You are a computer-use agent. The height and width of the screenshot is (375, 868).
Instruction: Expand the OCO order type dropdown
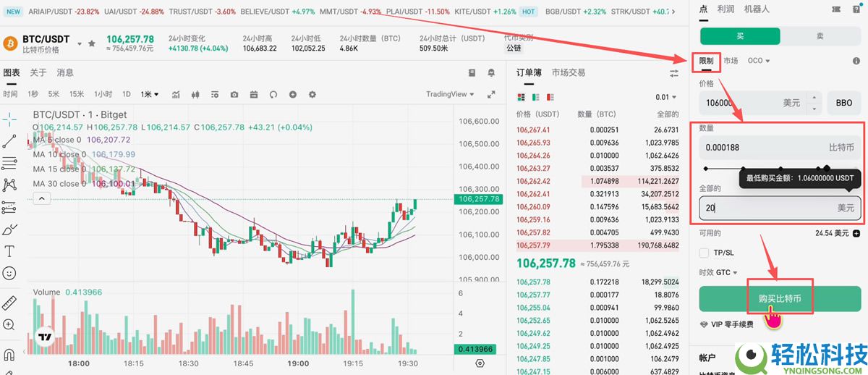click(x=759, y=61)
